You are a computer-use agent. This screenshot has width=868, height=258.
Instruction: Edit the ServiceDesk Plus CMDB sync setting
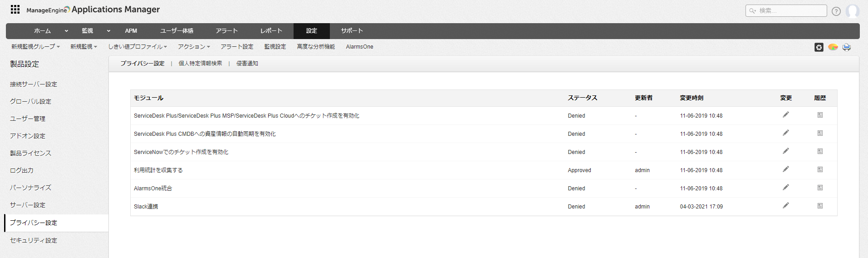[785, 133]
